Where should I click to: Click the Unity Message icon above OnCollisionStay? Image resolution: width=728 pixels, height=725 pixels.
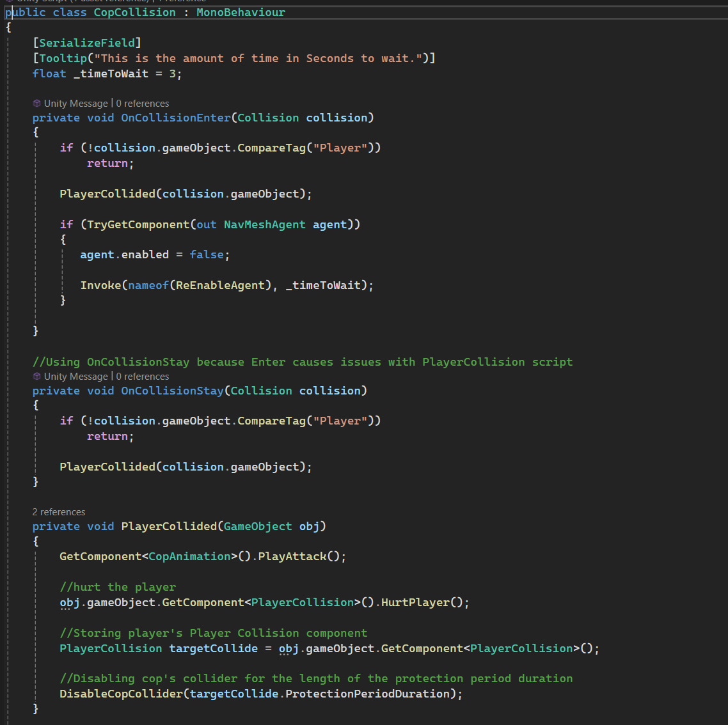coord(37,377)
